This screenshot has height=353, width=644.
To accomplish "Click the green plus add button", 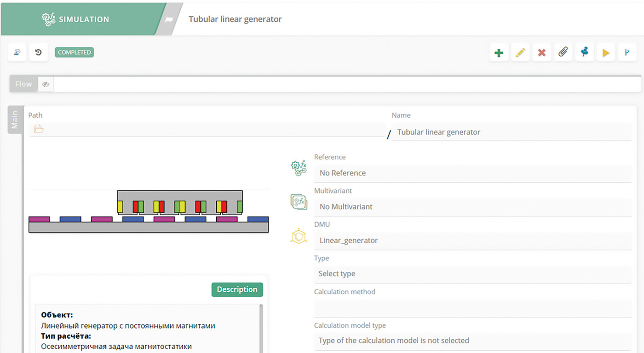I will pyautogui.click(x=499, y=53).
